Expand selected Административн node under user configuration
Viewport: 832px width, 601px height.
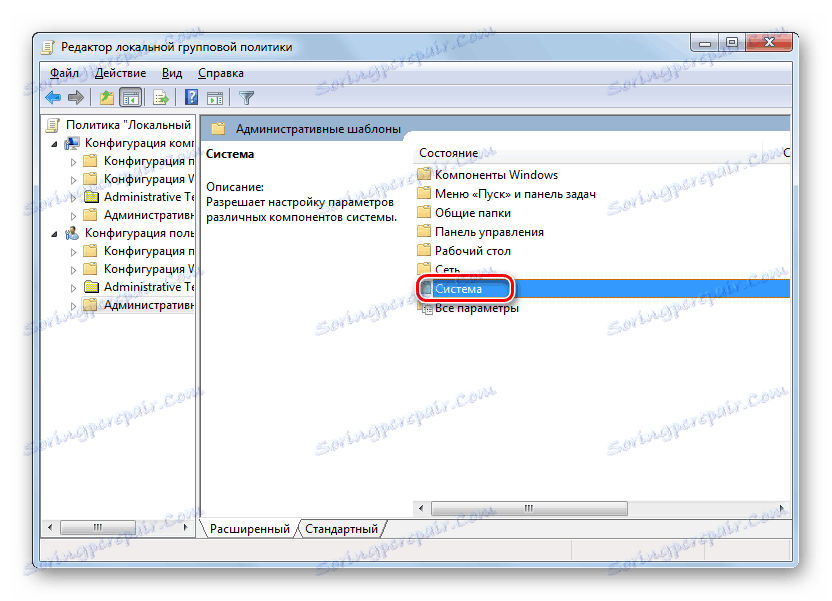(x=74, y=306)
